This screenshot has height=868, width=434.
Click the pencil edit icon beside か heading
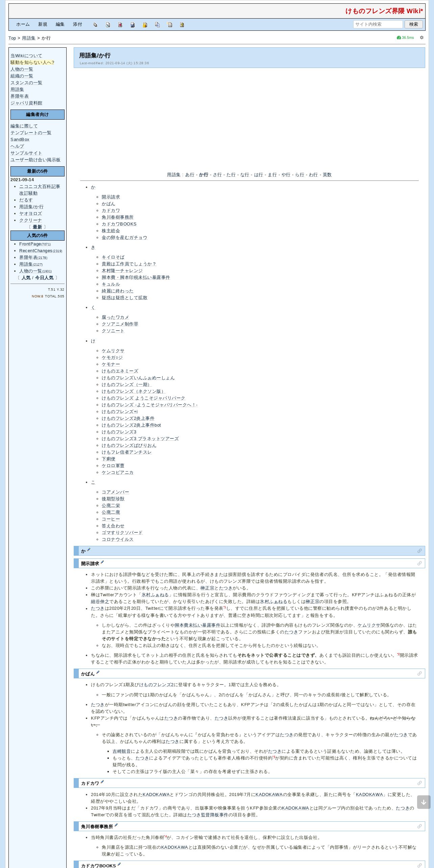pos(89,550)
